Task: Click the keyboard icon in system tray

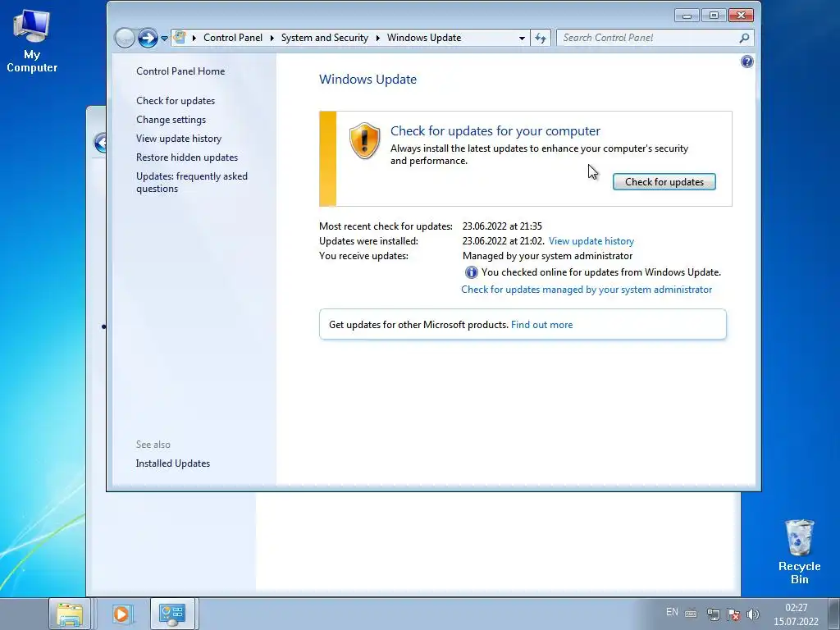Action: click(691, 614)
